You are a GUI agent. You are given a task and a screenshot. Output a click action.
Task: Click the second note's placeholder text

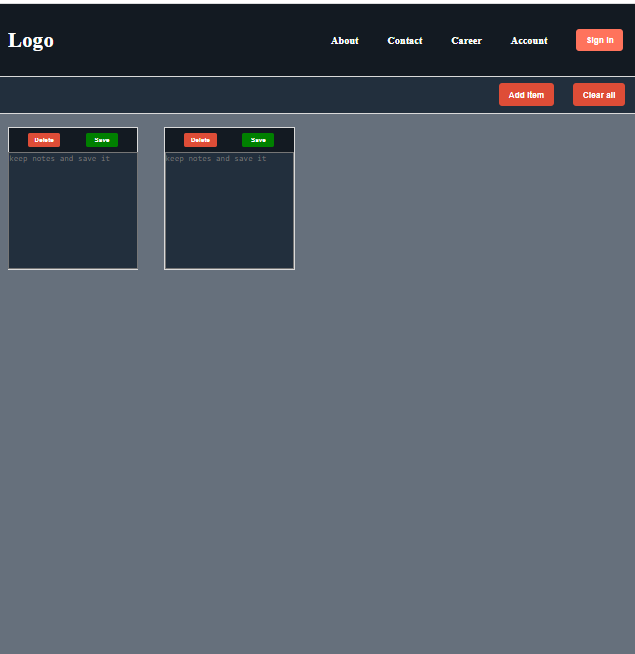pyautogui.click(x=216, y=159)
